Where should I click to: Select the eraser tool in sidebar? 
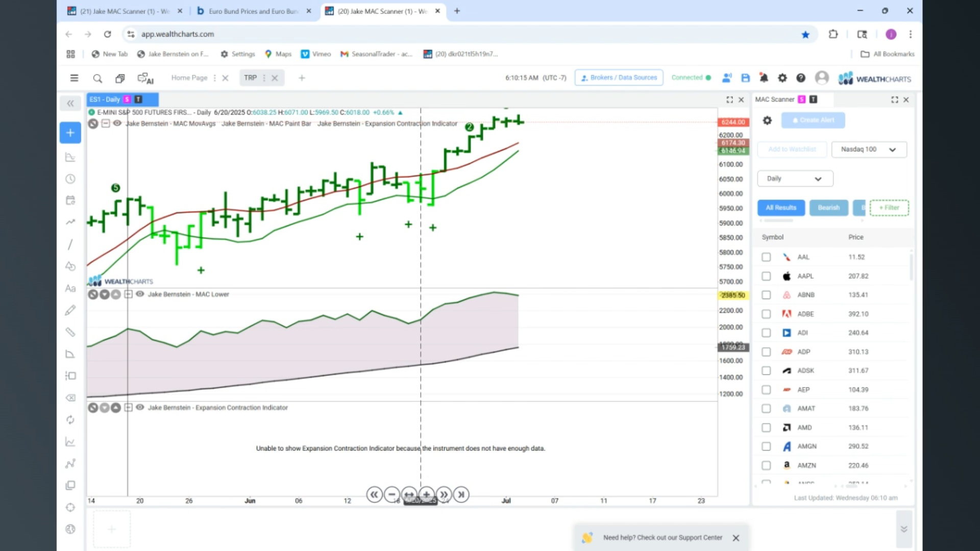[70, 398]
